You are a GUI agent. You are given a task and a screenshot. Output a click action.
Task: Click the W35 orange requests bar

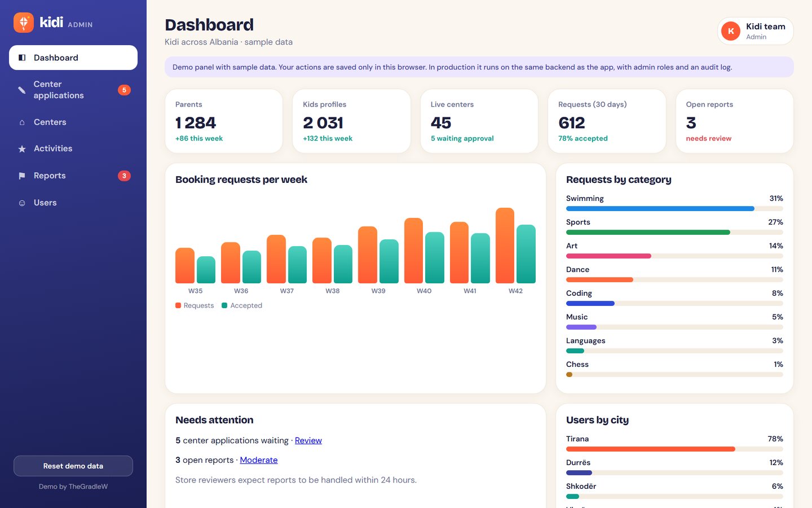point(185,266)
